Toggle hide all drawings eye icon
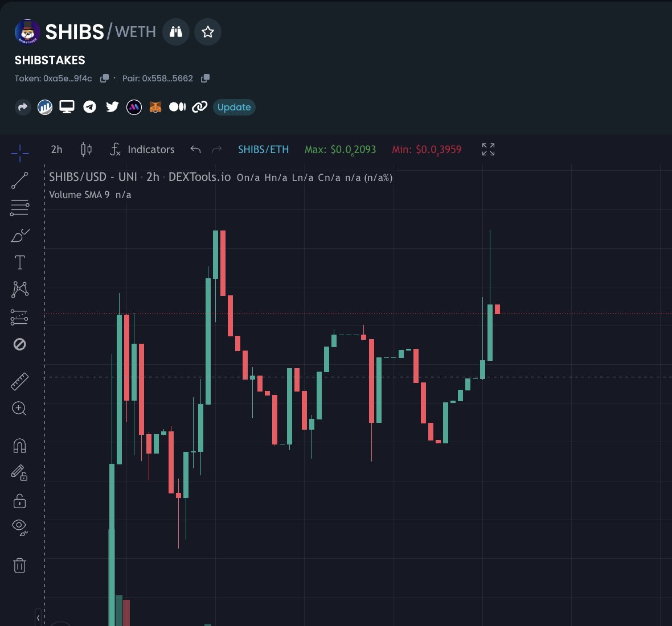 click(x=20, y=528)
